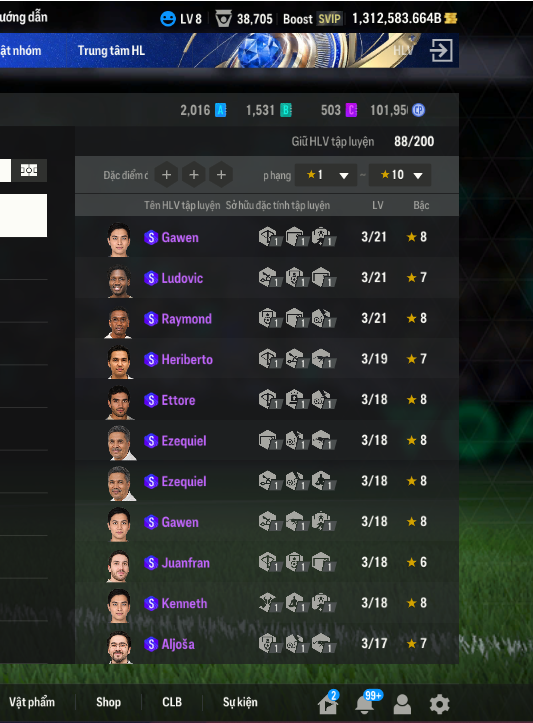533x723 pixels.
Task: Click the exit arrow icon next to HLV
Action: click(x=441, y=50)
